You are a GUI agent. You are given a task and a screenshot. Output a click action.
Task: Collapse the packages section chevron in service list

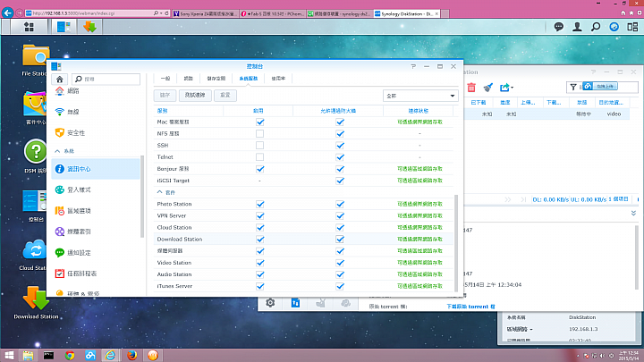pyautogui.click(x=160, y=192)
